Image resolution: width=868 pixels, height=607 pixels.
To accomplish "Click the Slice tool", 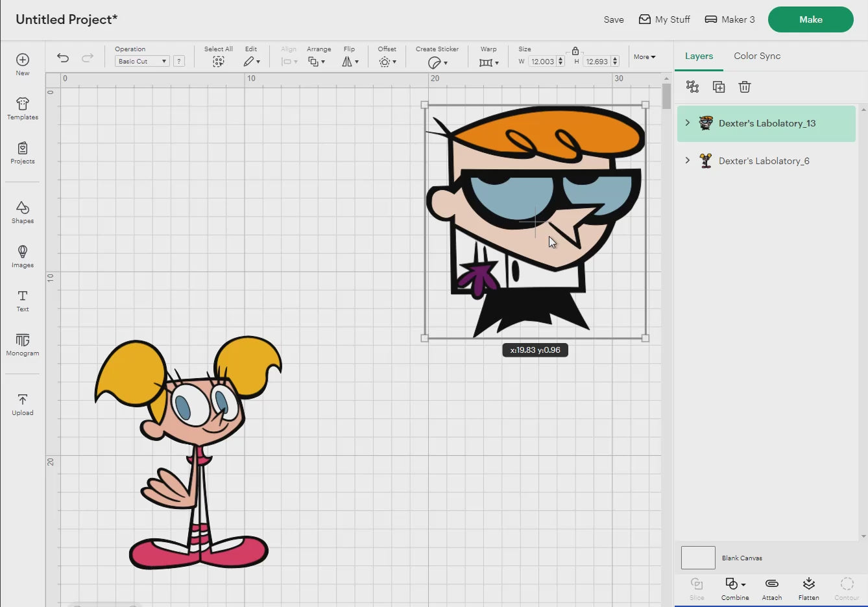I will pyautogui.click(x=697, y=588).
